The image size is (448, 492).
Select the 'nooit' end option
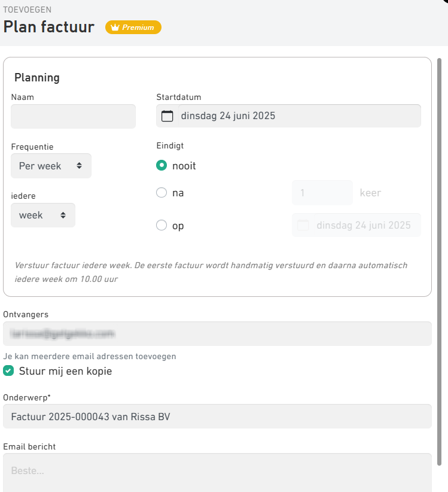pos(161,166)
